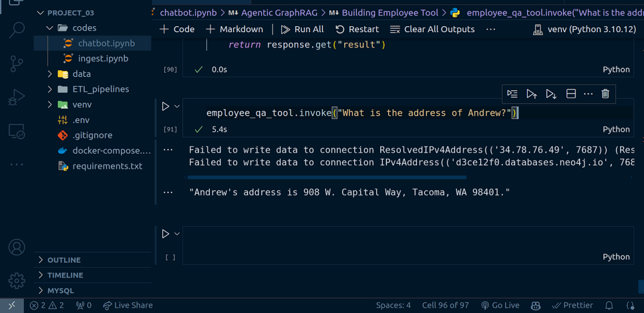The image size is (644, 313).
Task: Show errors and warnings count in status bar
Action: [x=47, y=305]
